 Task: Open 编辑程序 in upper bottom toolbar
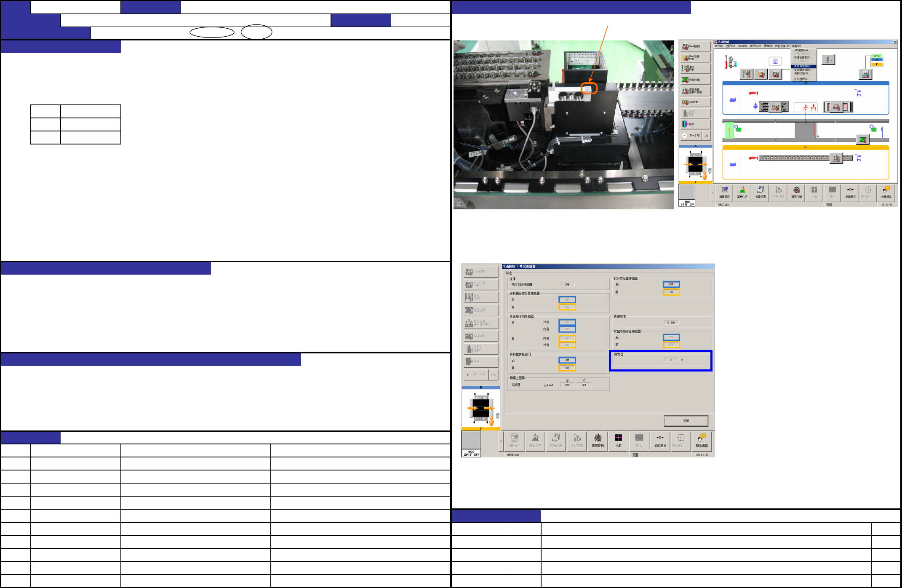[724, 192]
